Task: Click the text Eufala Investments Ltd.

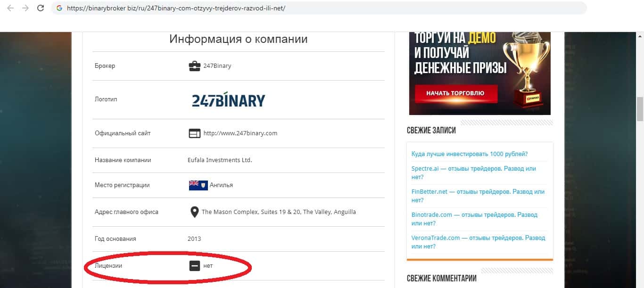Action: coord(220,160)
